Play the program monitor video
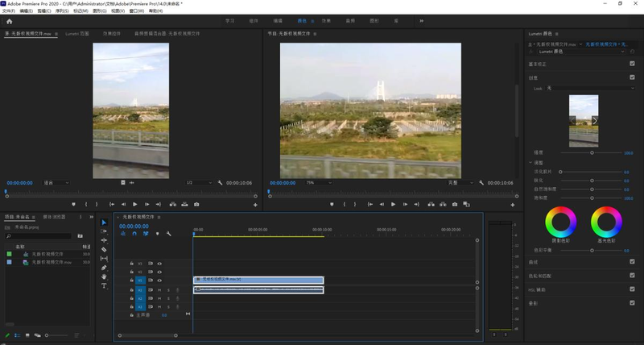Screen dimensions: 644x345 tap(393, 205)
